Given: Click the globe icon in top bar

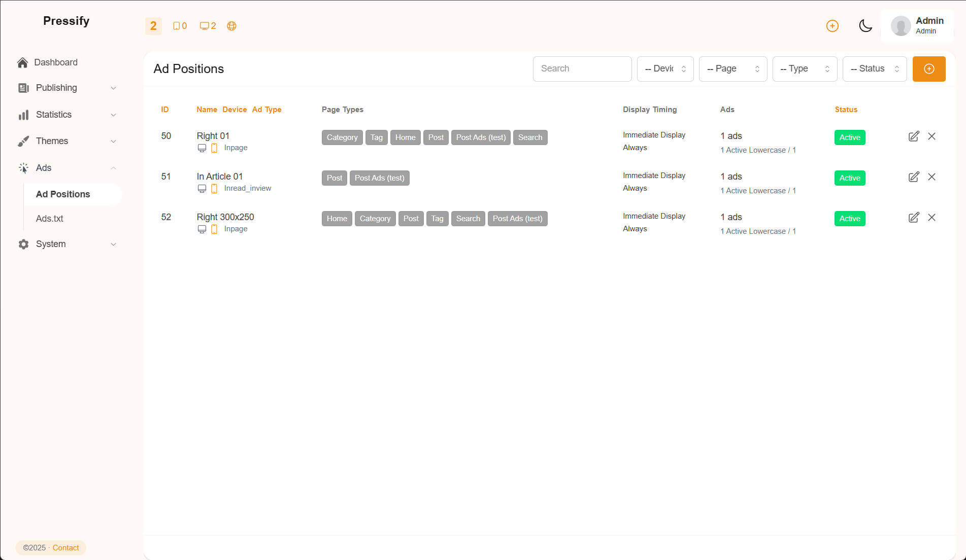Looking at the screenshot, I should pyautogui.click(x=231, y=26).
